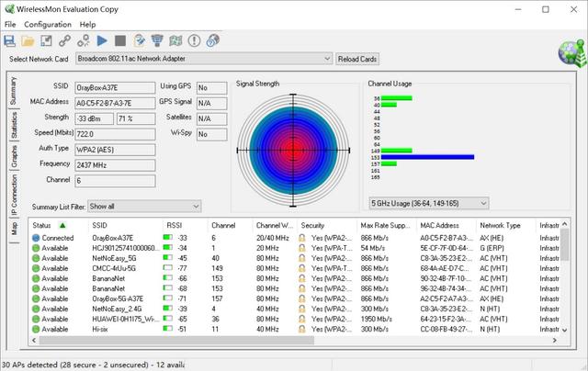Click the Open folder toolbar icon
This screenshot has width=588, height=371.
[x=28, y=40]
